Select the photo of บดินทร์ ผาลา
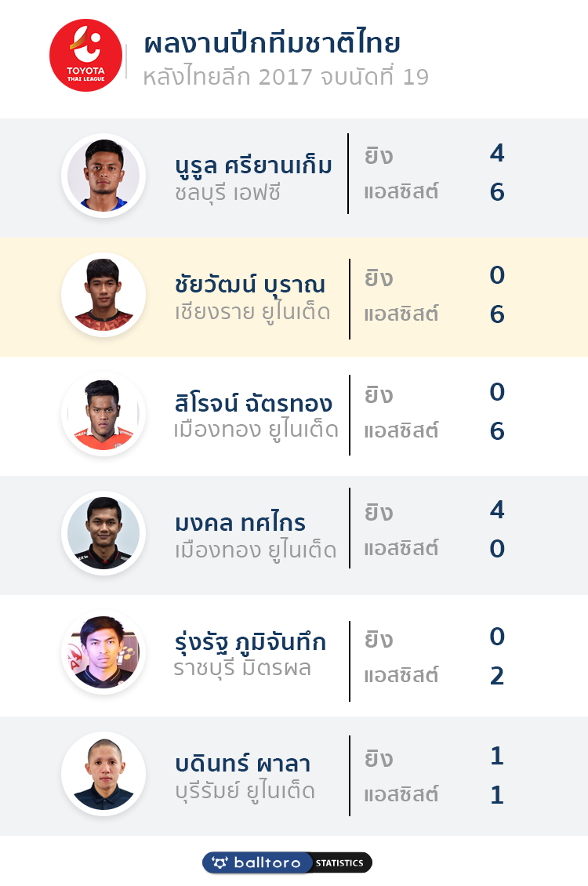Image resolution: width=588 pixels, height=886 pixels. click(x=103, y=774)
